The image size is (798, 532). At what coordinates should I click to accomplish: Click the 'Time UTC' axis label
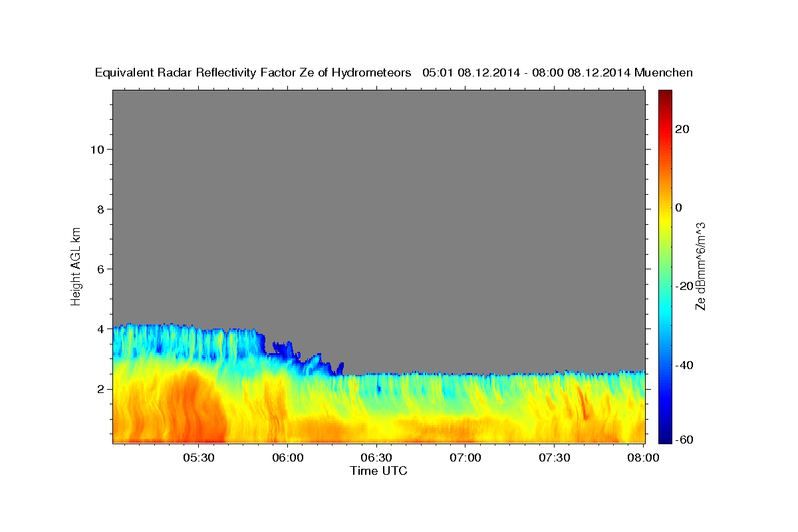(x=378, y=471)
